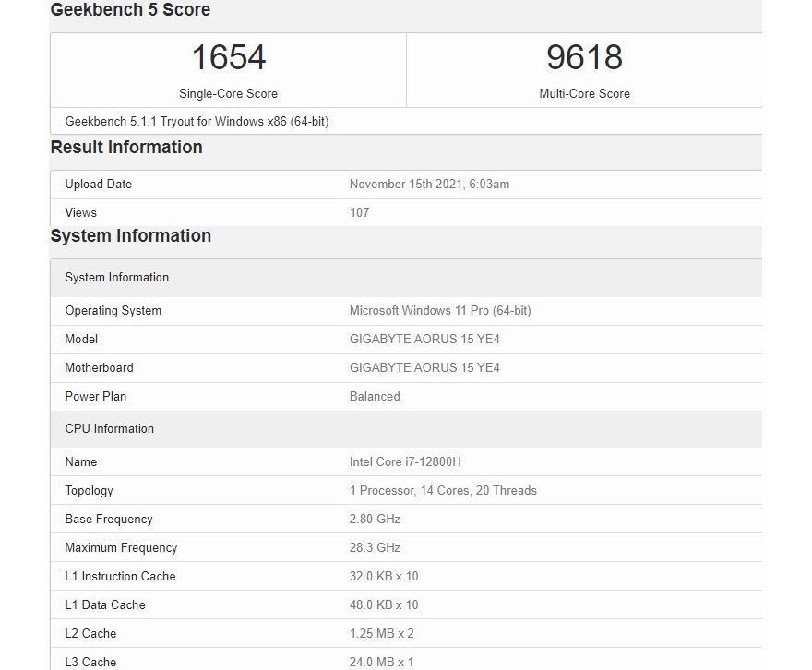
Task: Click the "Motherboard" row label
Action: pos(100,367)
